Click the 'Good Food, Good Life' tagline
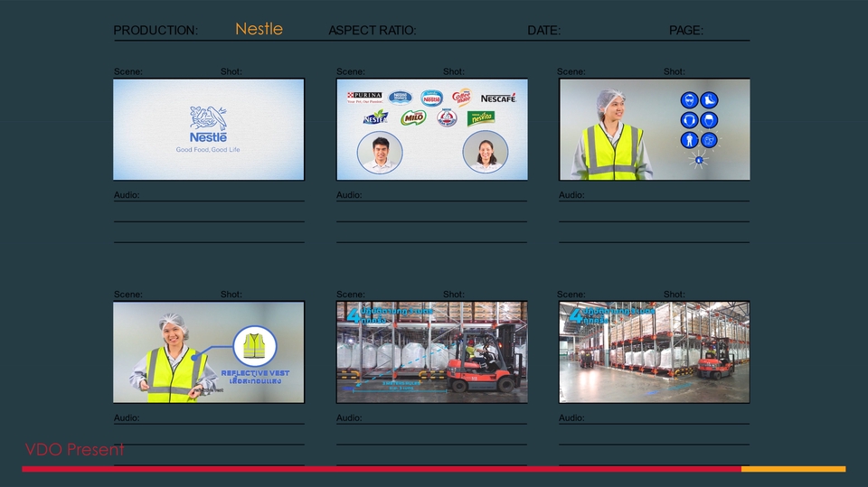The height and width of the screenshot is (487, 868). point(208,149)
